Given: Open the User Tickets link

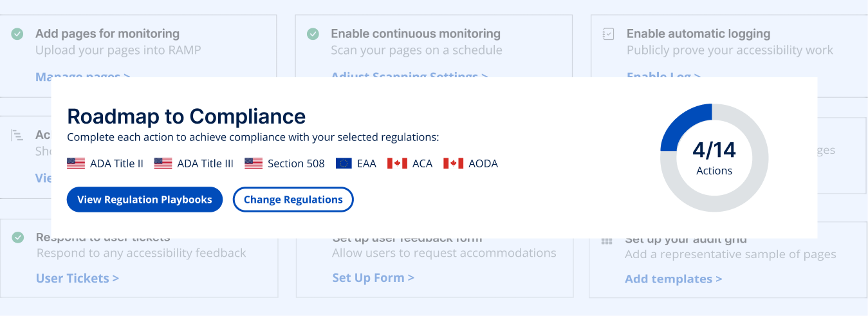Looking at the screenshot, I should pyautogui.click(x=77, y=279).
